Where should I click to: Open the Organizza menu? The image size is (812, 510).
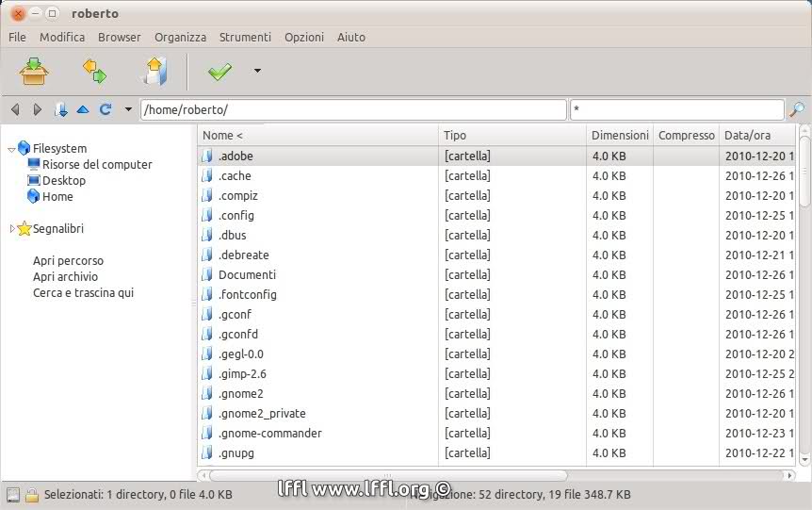point(180,37)
